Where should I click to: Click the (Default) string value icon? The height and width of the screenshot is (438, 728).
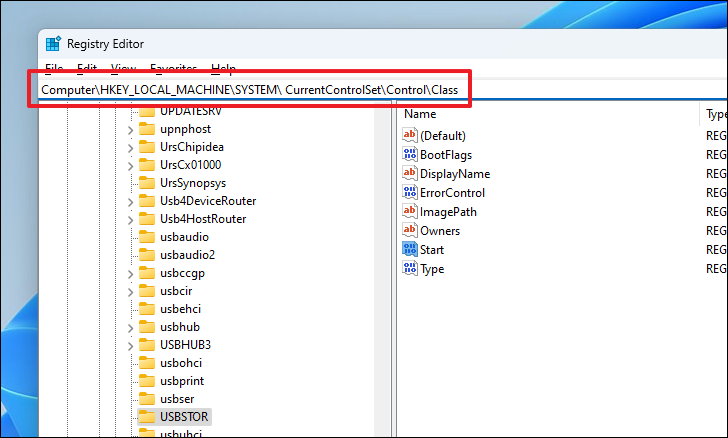410,135
